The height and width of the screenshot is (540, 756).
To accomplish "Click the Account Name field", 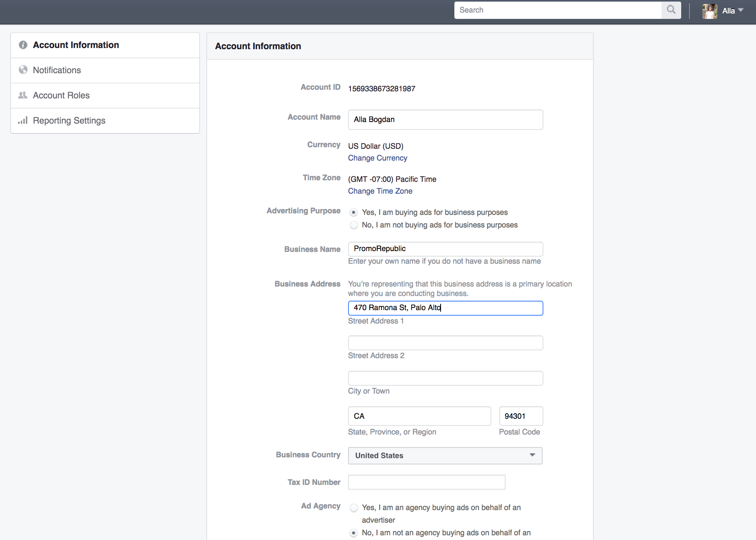I will 445,120.
